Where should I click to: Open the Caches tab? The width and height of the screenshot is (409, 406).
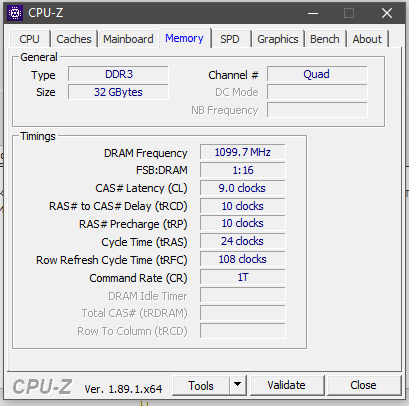(x=74, y=39)
